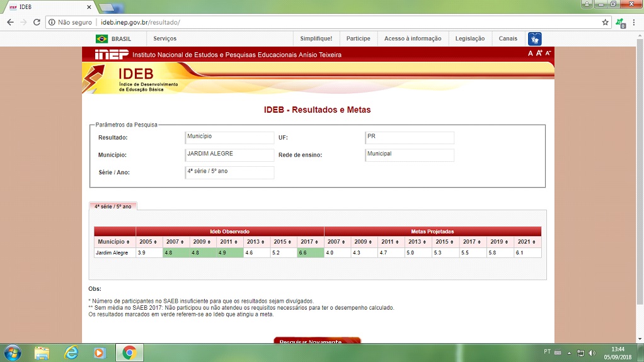Click the clock in the system tray
Image resolution: width=644 pixels, height=362 pixels.
618,353
